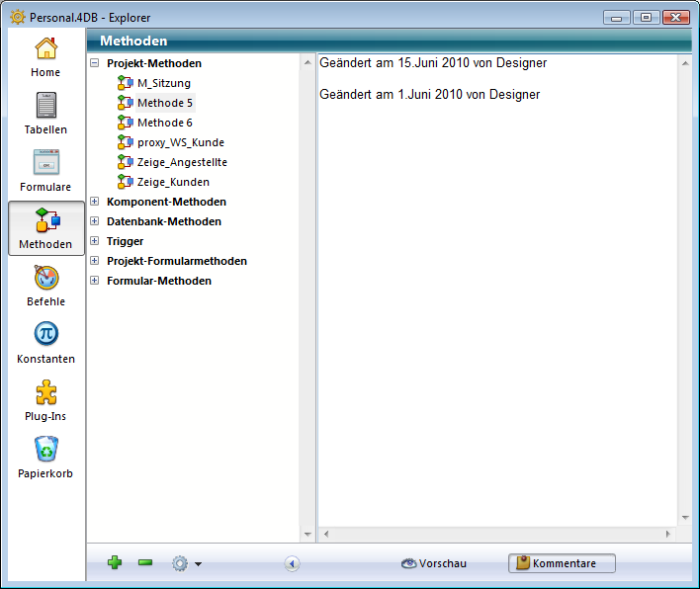The image size is (700, 589).
Task: Select the Methoden page tab
Action: [45, 228]
